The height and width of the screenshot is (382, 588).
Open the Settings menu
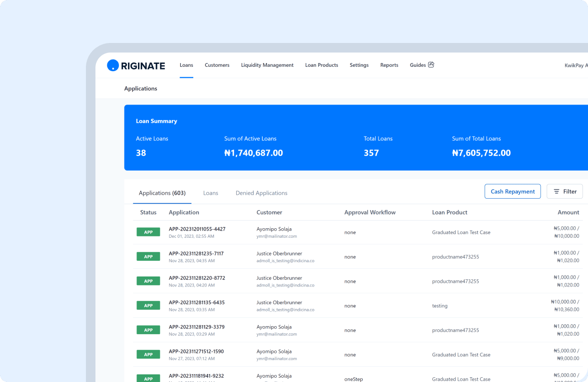359,65
